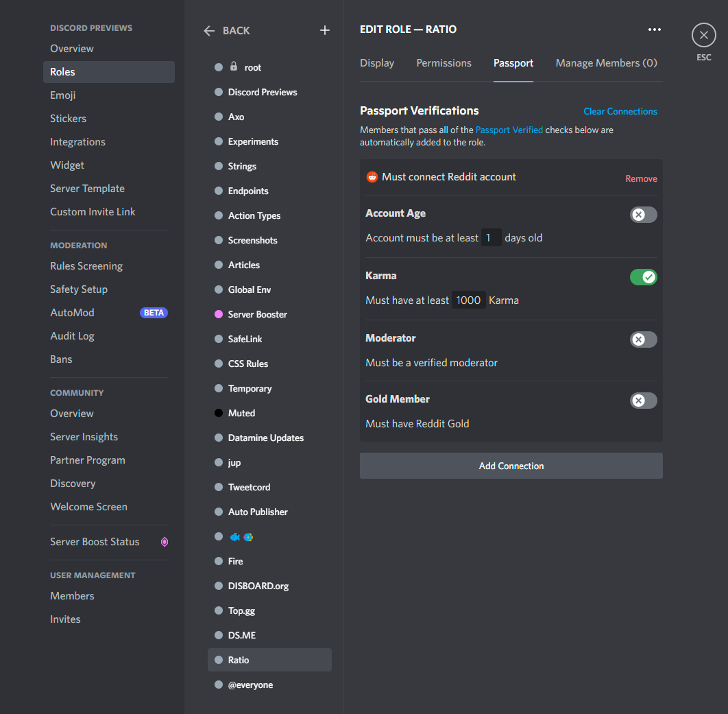The height and width of the screenshot is (714, 728).
Task: Select the CSS Rules role
Action: pos(269,364)
